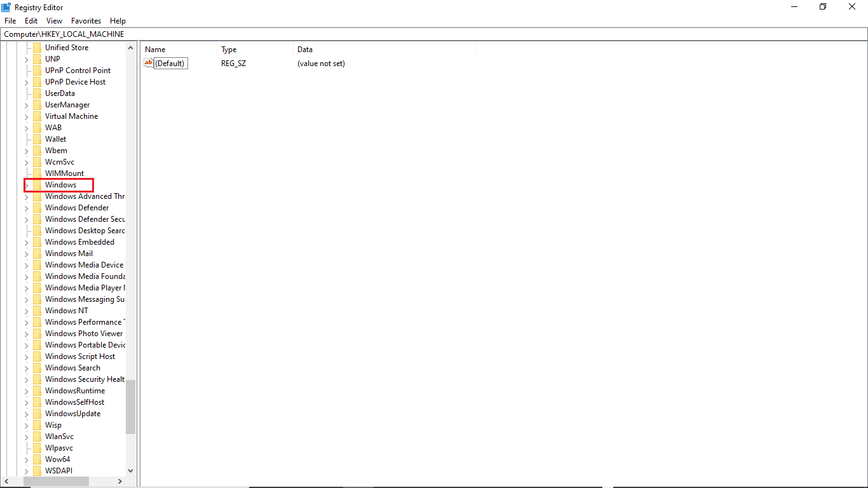
Task: Click the Wisp key folder icon
Action: [37, 425]
